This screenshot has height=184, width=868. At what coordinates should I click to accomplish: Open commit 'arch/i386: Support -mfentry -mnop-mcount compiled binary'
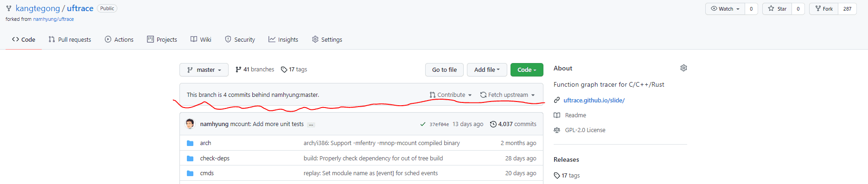(x=382, y=143)
